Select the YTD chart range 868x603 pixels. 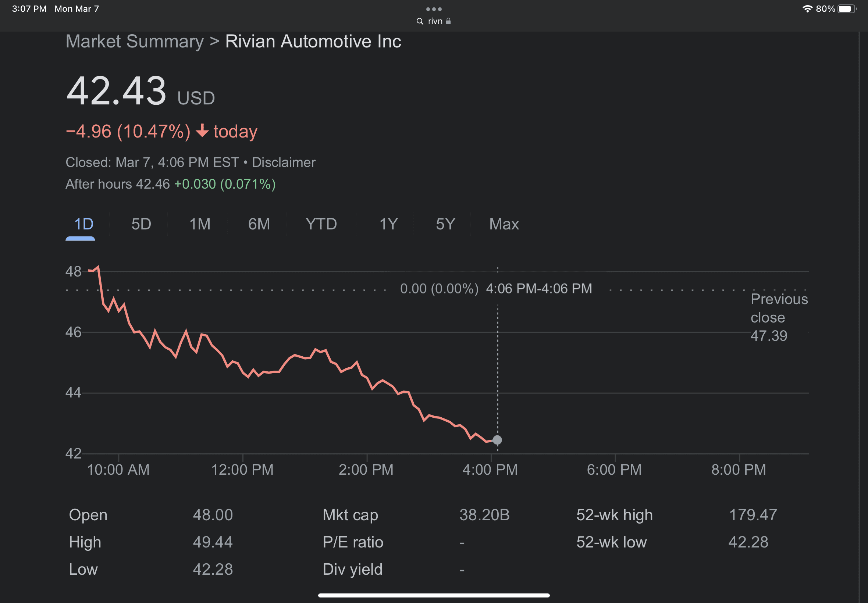321,224
